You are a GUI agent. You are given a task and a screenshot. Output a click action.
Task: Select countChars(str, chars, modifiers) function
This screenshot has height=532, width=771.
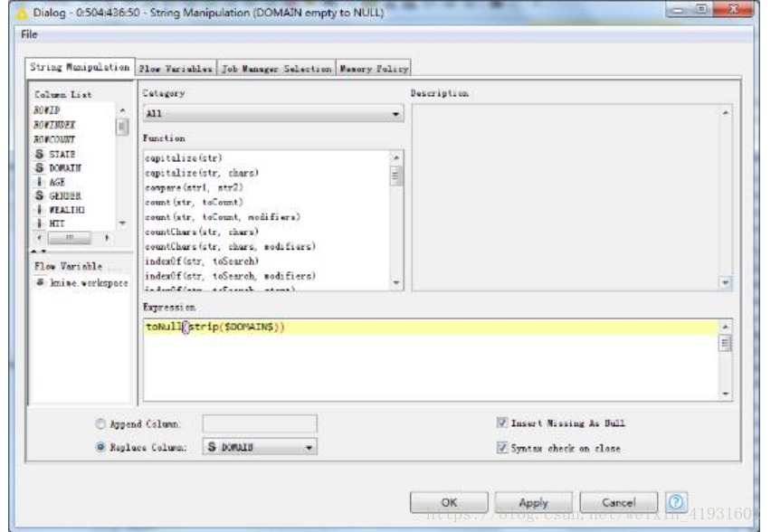pyautogui.click(x=230, y=246)
